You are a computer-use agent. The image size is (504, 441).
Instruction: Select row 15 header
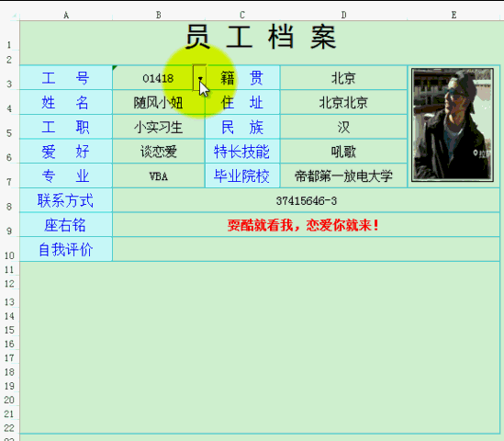[9, 330]
